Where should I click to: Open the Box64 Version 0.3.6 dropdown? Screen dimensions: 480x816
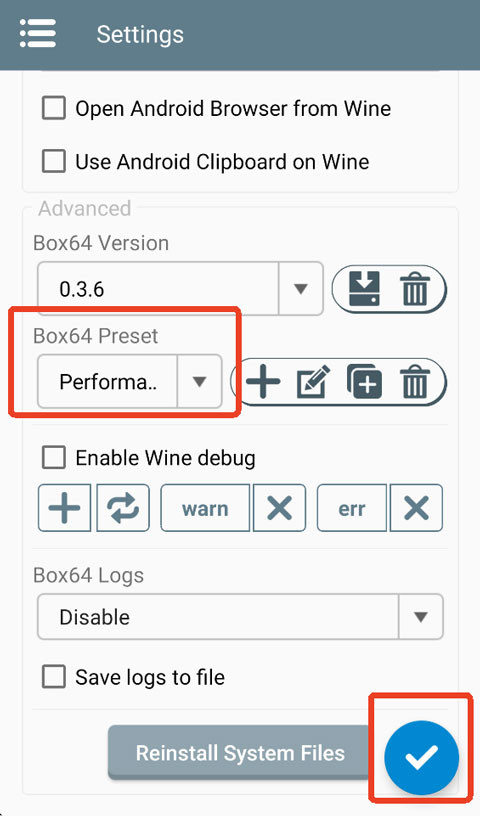[x=180, y=289]
